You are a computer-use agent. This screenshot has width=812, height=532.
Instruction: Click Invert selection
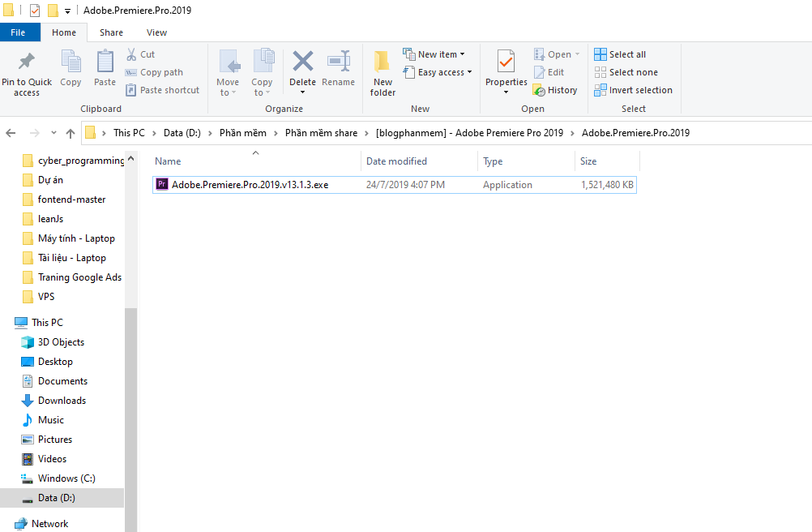634,90
